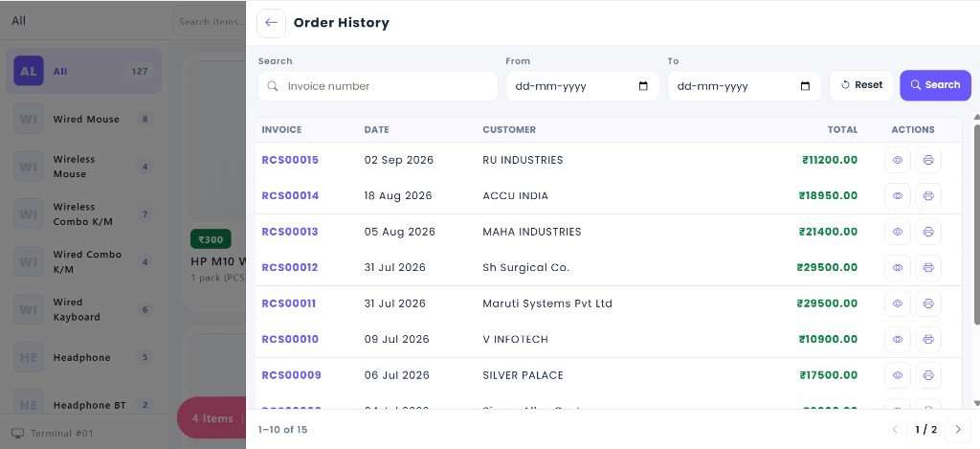
Task: Click the To date field
Action: (x=745, y=86)
